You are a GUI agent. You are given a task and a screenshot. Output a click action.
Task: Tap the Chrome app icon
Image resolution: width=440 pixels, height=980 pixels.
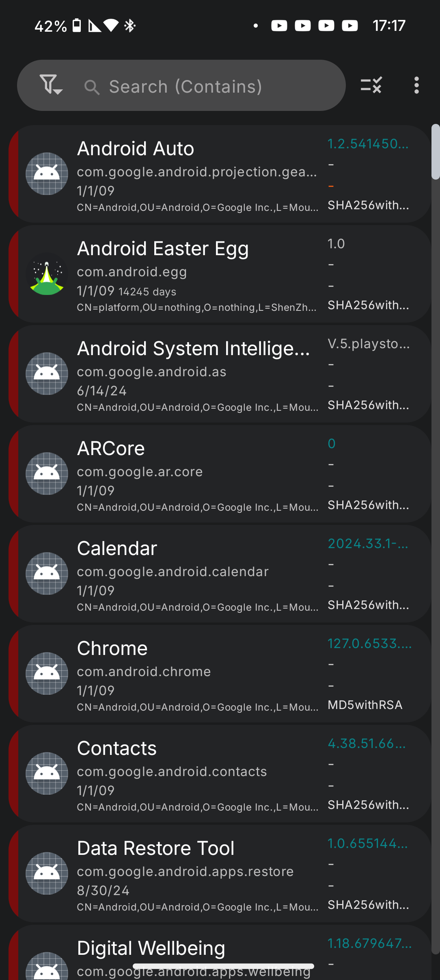click(47, 674)
